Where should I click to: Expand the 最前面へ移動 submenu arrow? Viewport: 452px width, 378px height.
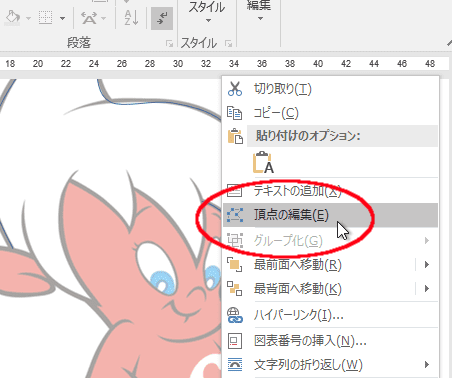click(427, 265)
